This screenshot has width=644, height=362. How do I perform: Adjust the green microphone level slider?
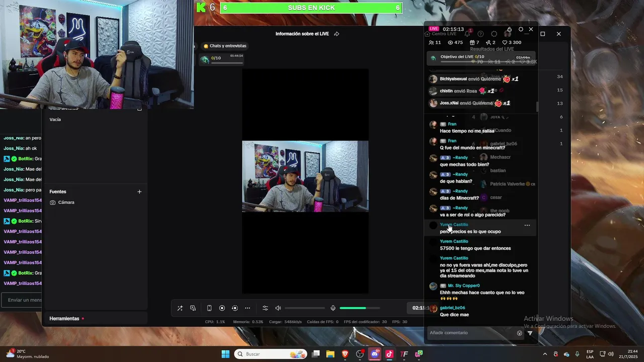359,308
